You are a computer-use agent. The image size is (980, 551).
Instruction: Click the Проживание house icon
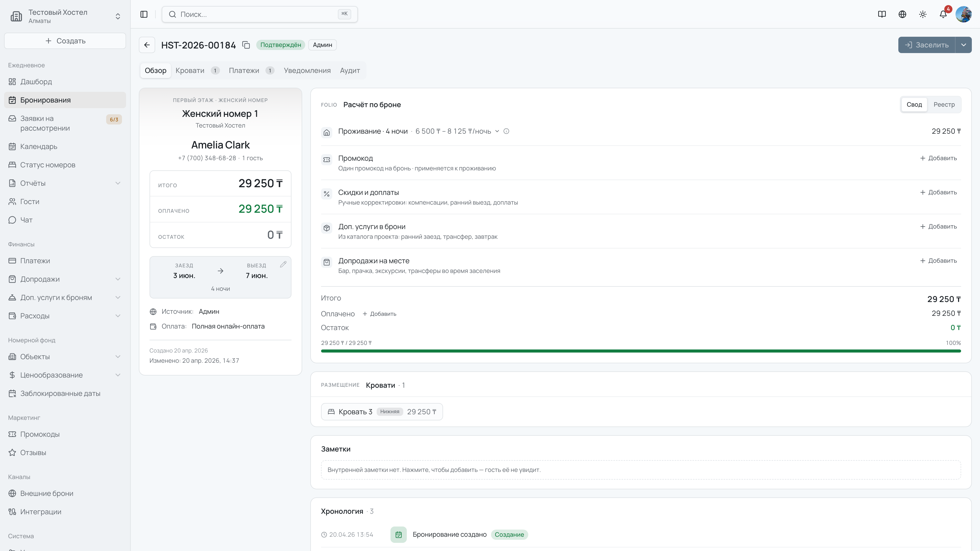[x=326, y=132]
